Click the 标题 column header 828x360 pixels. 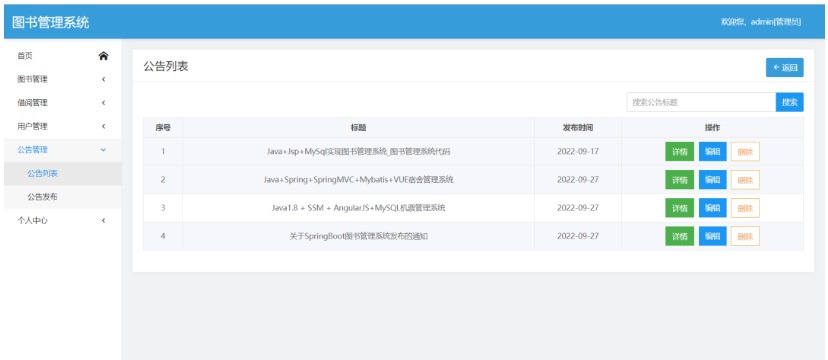(x=359, y=128)
